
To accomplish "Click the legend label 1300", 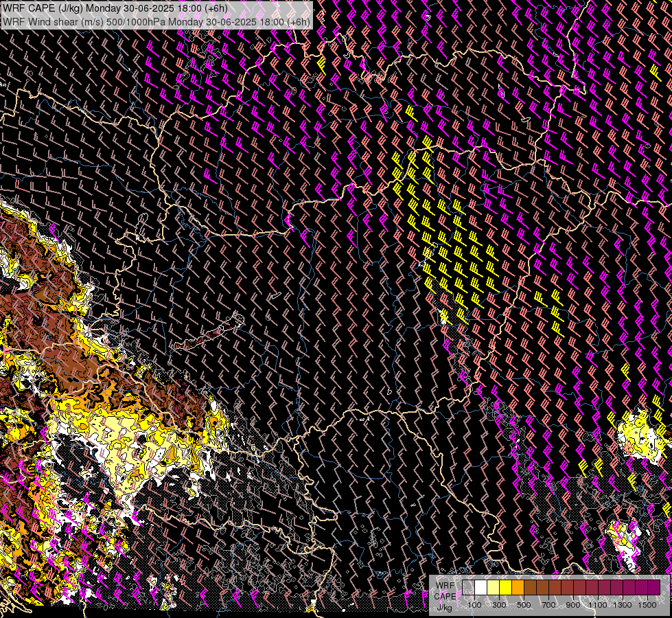I will 623,605.
